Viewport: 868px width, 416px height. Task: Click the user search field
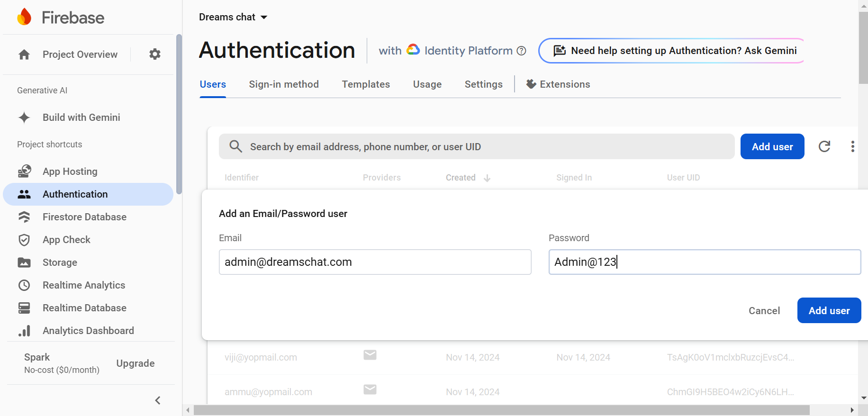(x=477, y=146)
